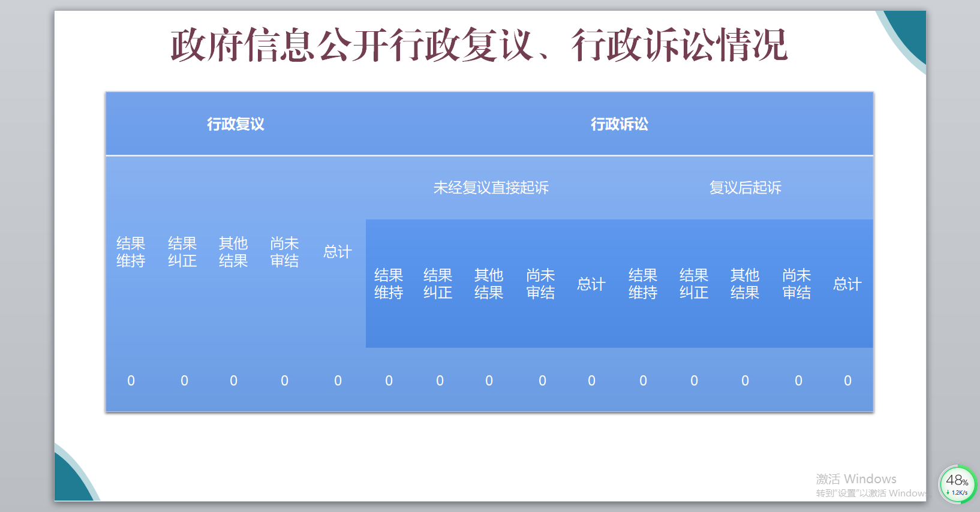Click the leftmost 0 value in the table
Viewport: 980px width, 512px height.
[131, 381]
